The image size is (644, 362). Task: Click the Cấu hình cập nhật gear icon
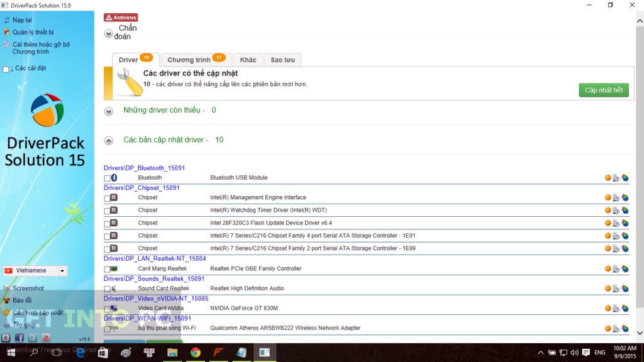(x=6, y=313)
